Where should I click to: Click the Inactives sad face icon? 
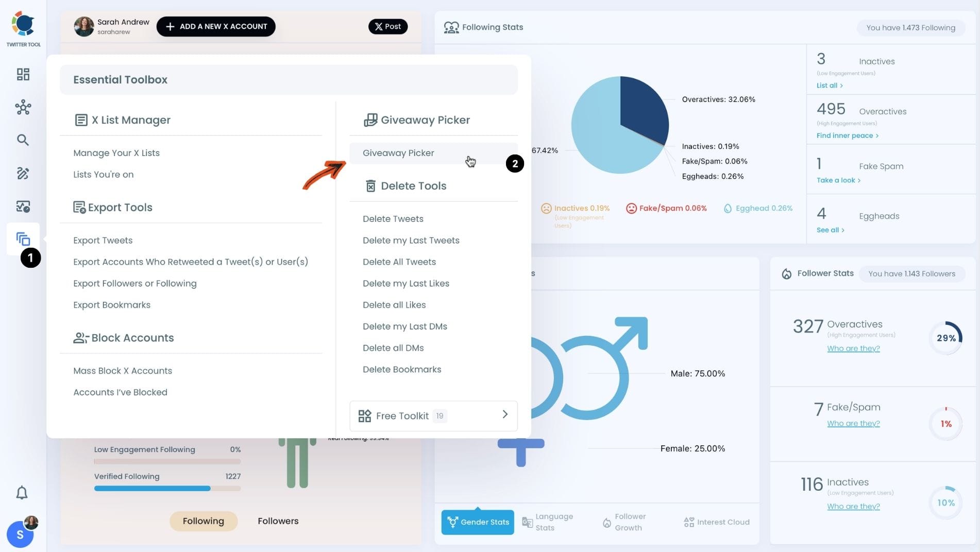click(546, 209)
